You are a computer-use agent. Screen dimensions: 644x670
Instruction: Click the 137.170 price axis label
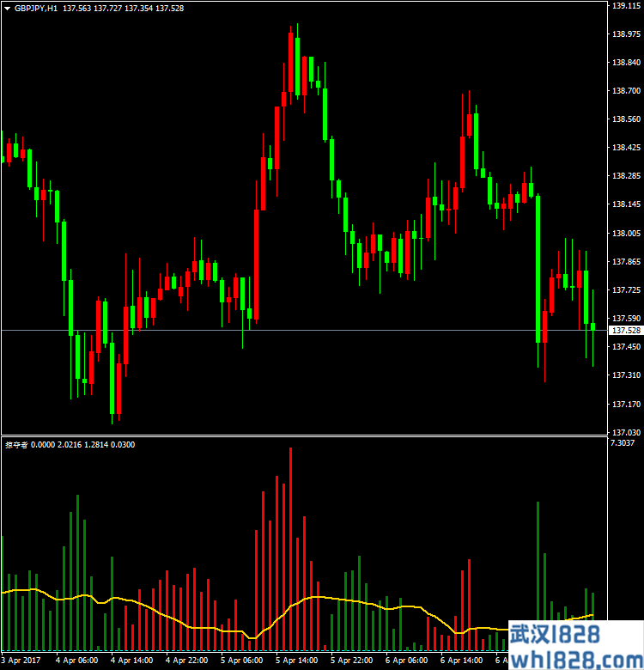click(626, 404)
